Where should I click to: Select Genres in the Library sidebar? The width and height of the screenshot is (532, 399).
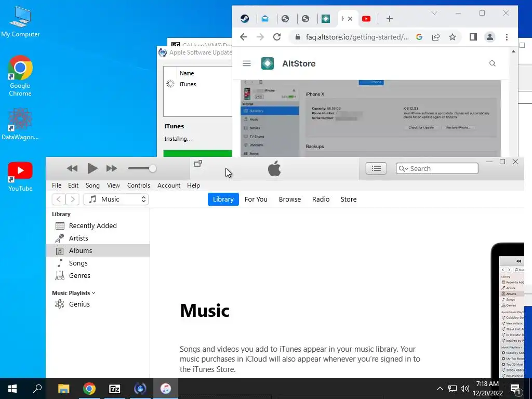click(98, 275)
